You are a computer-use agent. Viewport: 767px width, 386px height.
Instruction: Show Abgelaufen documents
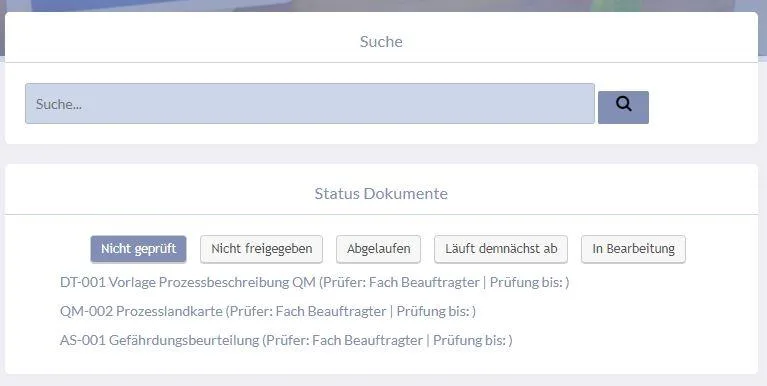pos(379,249)
